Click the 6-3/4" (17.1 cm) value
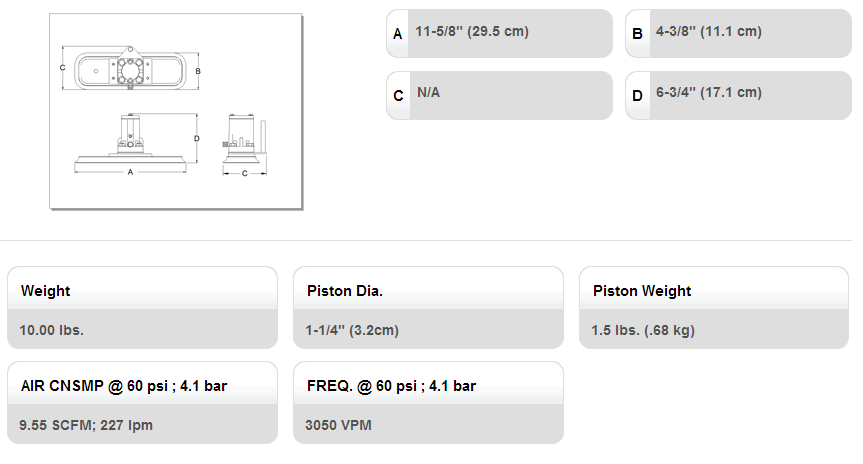 tap(709, 92)
